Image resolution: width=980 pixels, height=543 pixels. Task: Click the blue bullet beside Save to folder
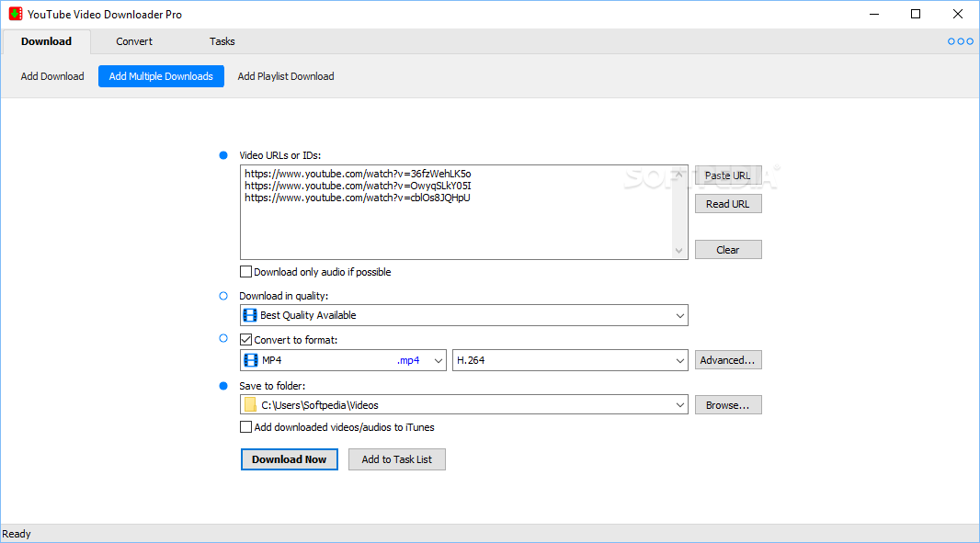(x=223, y=386)
